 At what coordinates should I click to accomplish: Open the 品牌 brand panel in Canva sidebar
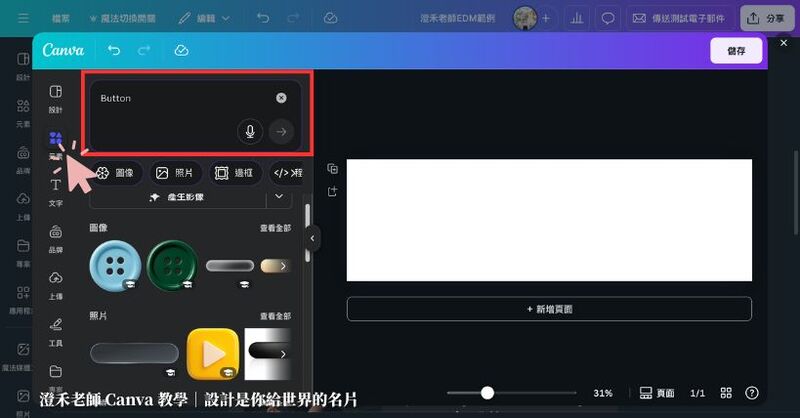tap(56, 239)
